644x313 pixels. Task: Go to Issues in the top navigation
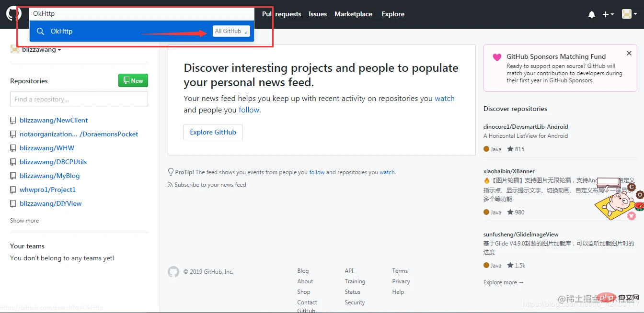click(318, 14)
